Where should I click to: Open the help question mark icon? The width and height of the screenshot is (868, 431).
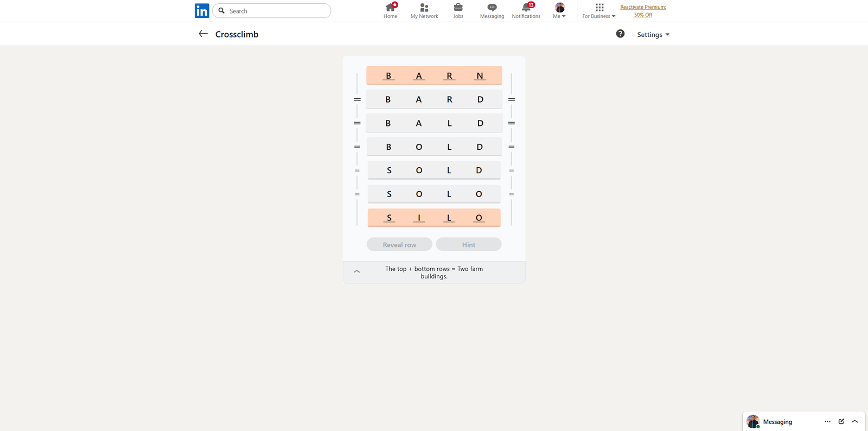point(620,34)
